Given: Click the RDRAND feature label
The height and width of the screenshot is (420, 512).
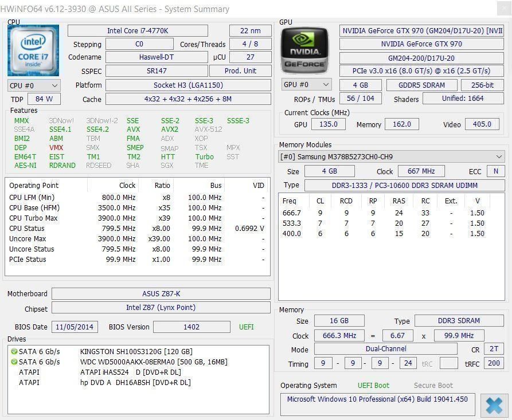Looking at the screenshot, I should click(x=62, y=166).
